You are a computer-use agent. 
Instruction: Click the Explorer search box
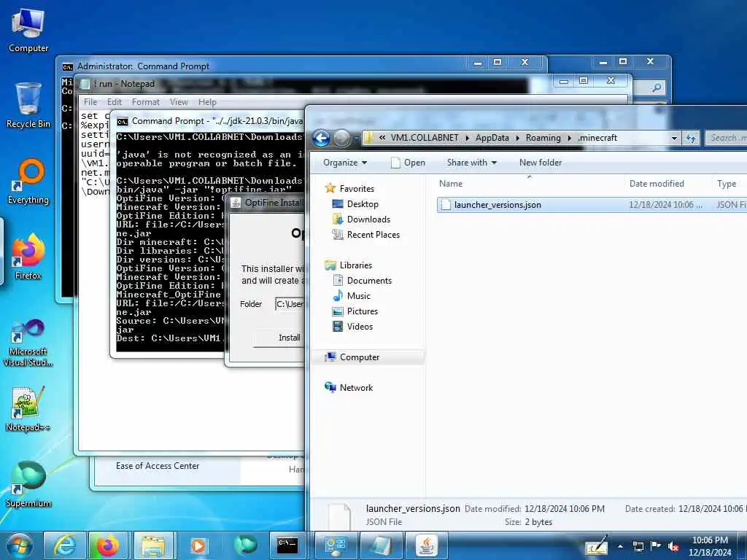click(x=727, y=138)
